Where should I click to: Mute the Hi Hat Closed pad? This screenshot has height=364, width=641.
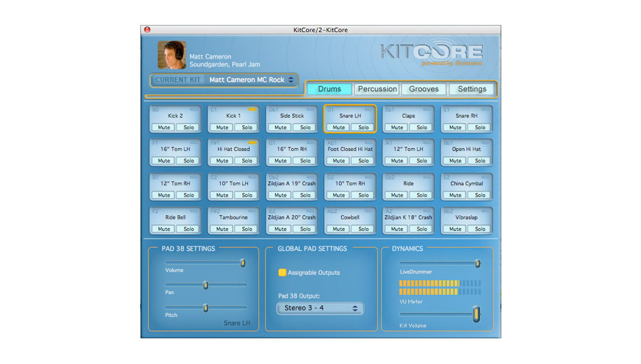pyautogui.click(x=222, y=161)
